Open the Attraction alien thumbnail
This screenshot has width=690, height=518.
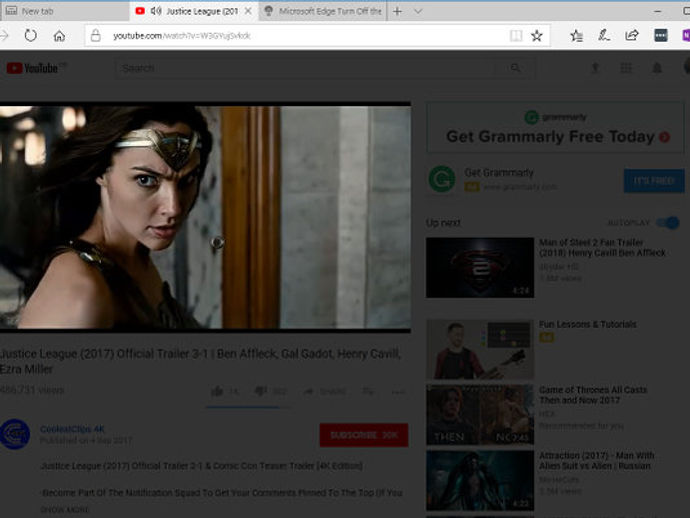point(480,481)
